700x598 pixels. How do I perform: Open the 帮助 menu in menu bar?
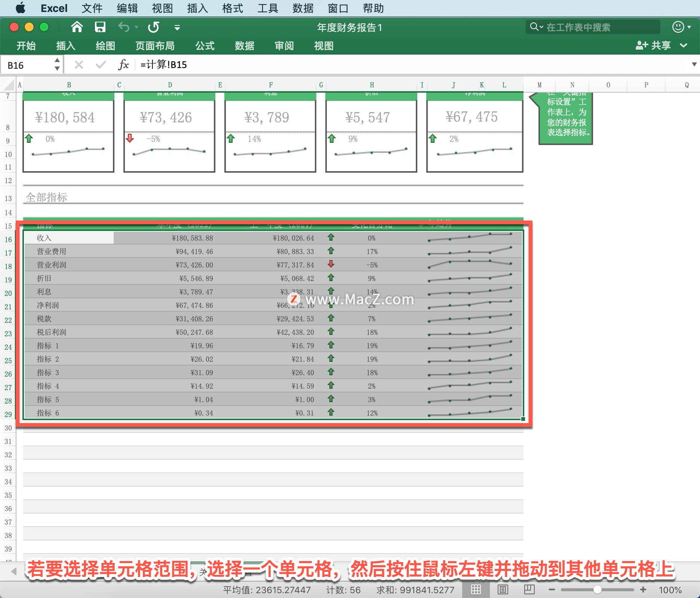[373, 8]
